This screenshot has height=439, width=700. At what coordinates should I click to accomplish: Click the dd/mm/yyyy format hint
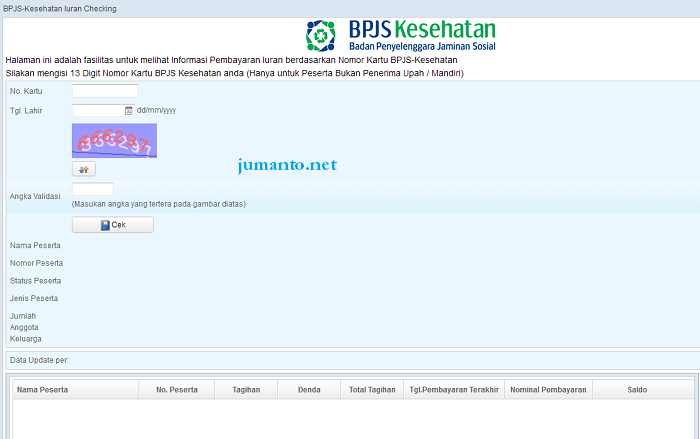point(156,110)
